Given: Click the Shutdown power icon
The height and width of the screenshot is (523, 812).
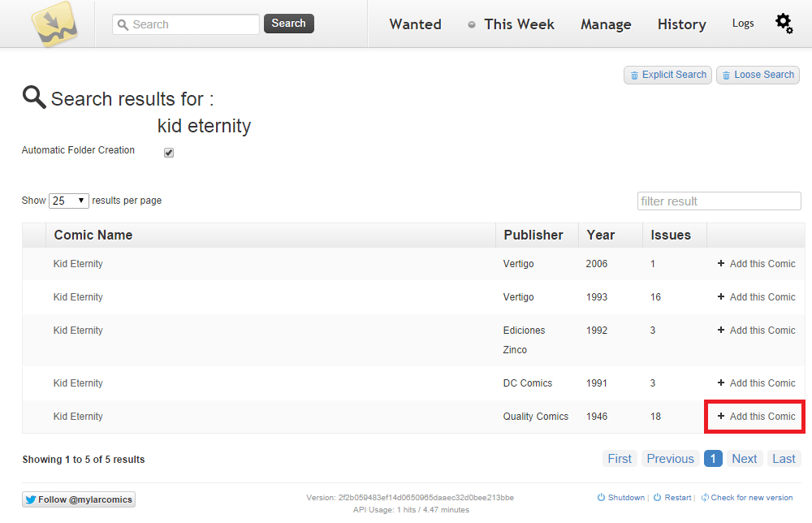Looking at the screenshot, I should coord(602,498).
